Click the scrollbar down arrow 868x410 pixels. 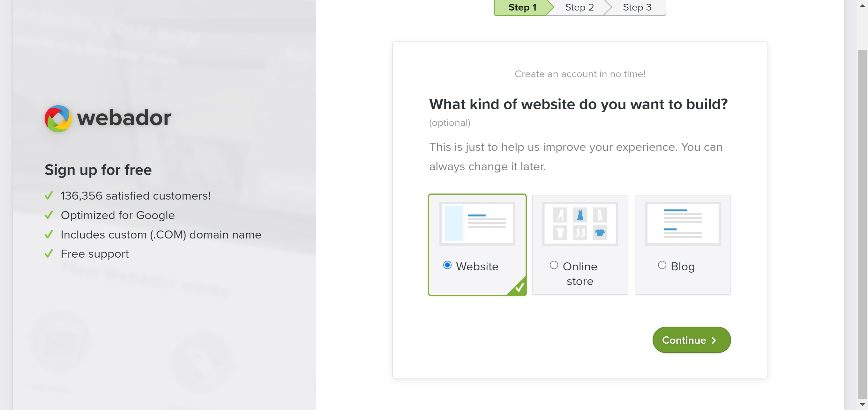point(862,404)
